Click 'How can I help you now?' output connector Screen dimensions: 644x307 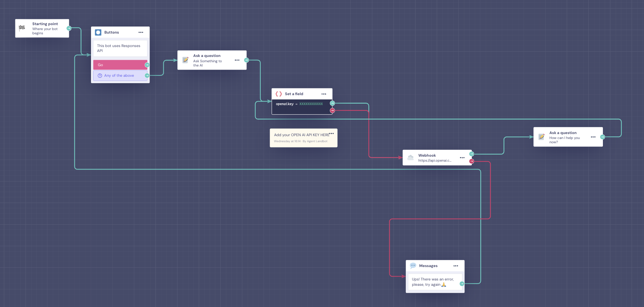point(603,137)
